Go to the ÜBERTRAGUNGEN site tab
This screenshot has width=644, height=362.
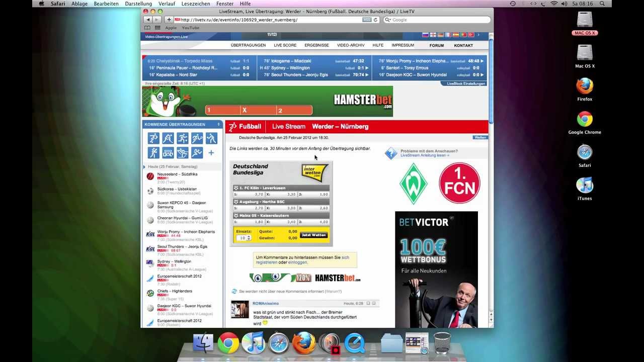click(x=248, y=45)
